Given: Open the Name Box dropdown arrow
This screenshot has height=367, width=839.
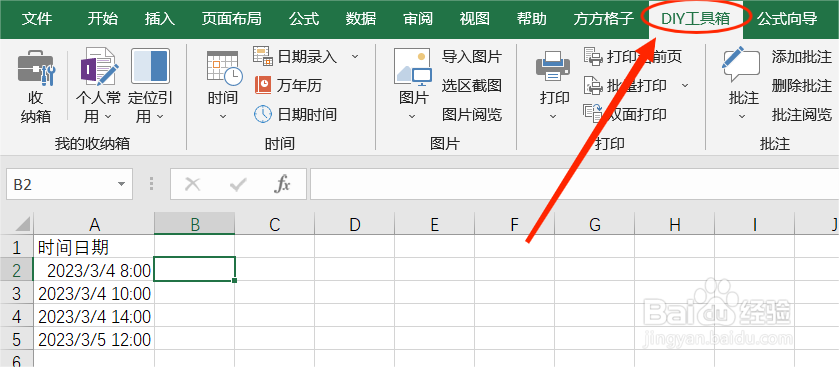Looking at the screenshot, I should (121, 185).
